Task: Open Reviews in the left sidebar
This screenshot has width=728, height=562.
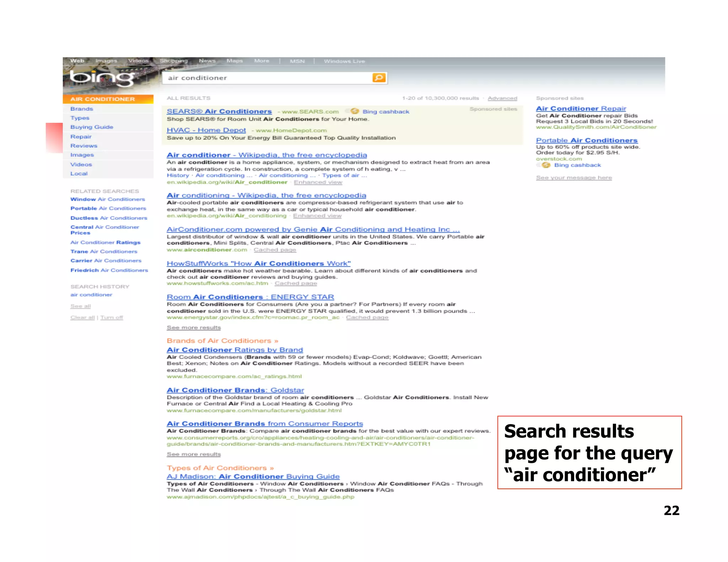Action: pos(84,146)
